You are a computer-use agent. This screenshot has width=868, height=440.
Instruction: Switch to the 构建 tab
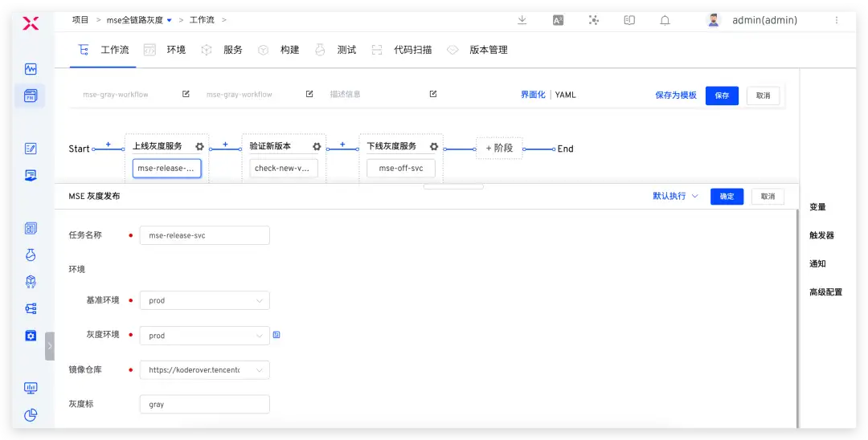279,50
